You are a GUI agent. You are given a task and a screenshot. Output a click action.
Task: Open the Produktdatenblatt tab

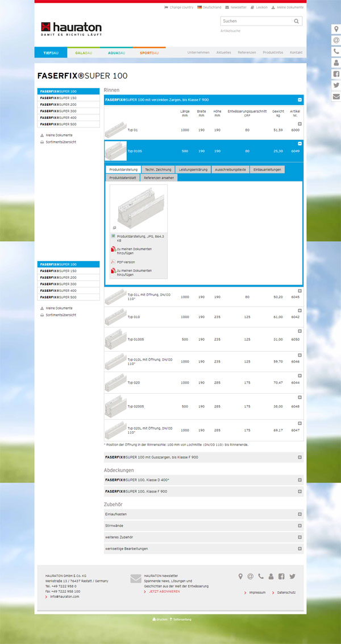[123, 178]
